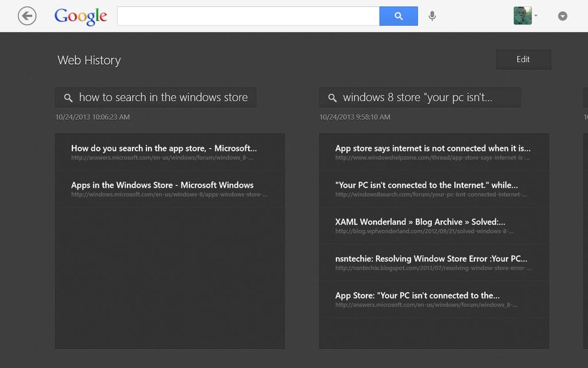This screenshot has width=588, height=368.
Task: Expand the circled down-arrow options menu
Action: (x=563, y=16)
